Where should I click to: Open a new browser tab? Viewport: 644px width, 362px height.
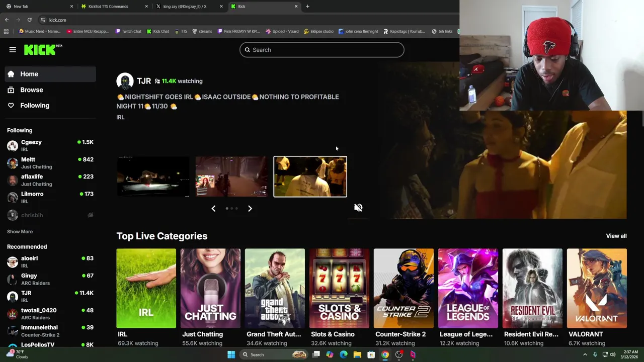point(307,7)
